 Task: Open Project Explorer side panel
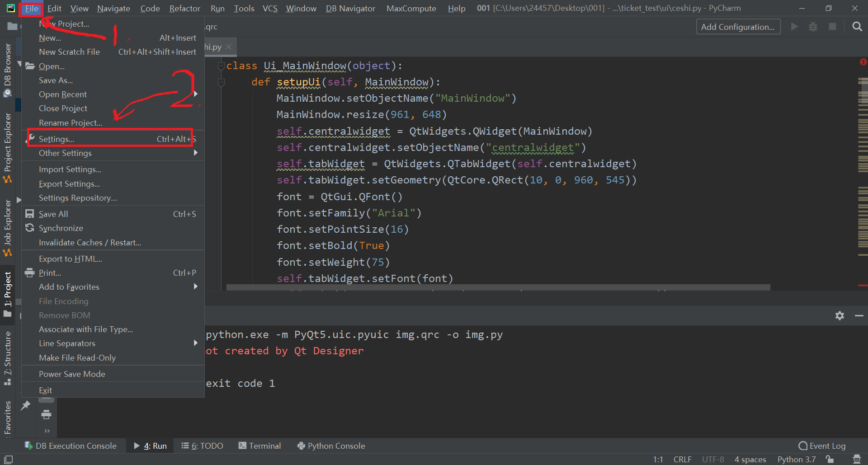pyautogui.click(x=7, y=148)
